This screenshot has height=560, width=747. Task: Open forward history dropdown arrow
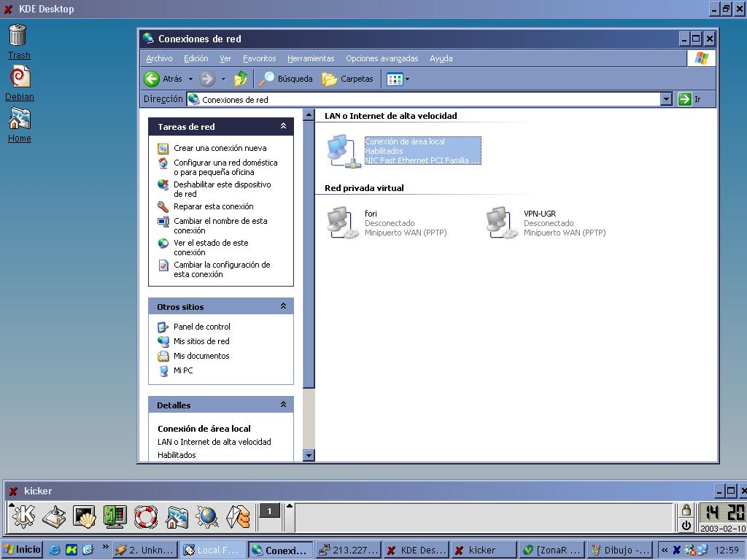(x=223, y=79)
